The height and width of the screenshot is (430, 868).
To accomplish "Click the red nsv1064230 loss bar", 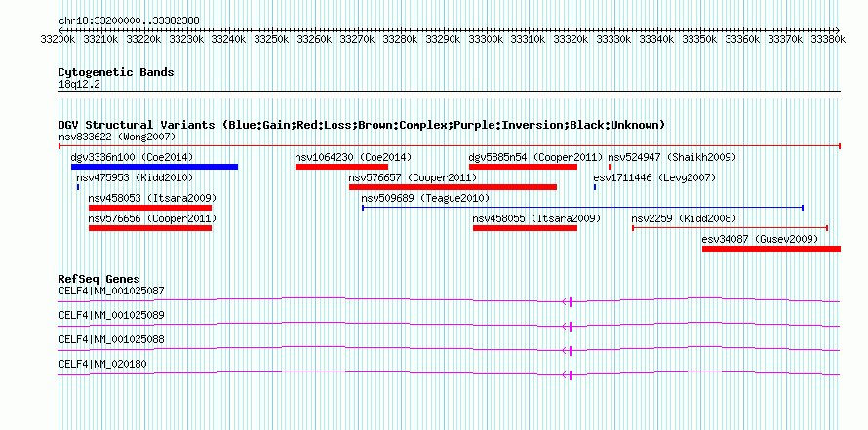I will pyautogui.click(x=341, y=167).
